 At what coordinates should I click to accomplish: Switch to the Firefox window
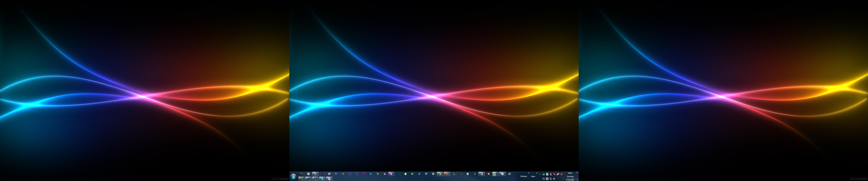pyautogui.click(x=447, y=174)
